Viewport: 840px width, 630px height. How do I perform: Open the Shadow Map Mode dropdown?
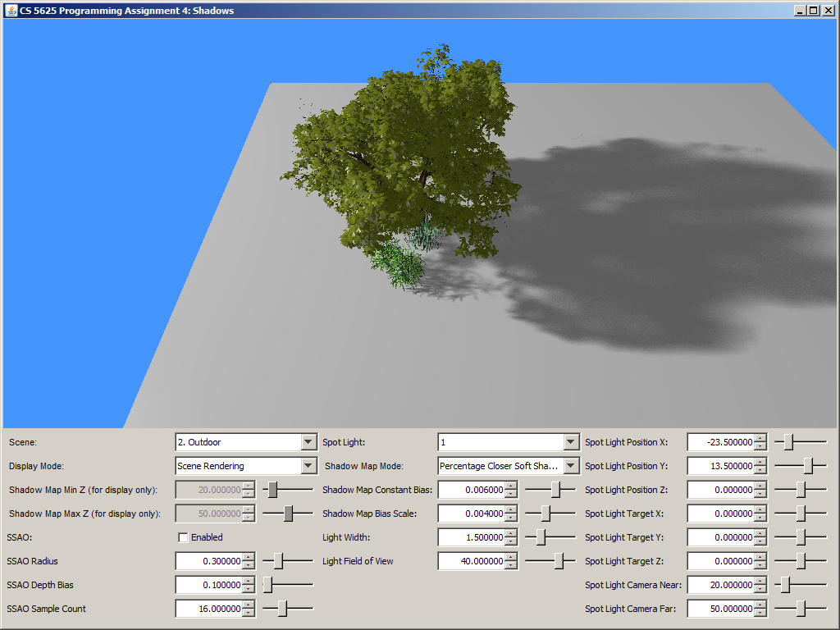click(571, 466)
